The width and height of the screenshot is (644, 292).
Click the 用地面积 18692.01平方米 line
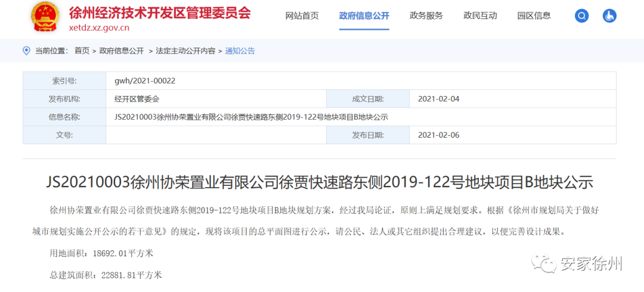(x=101, y=253)
